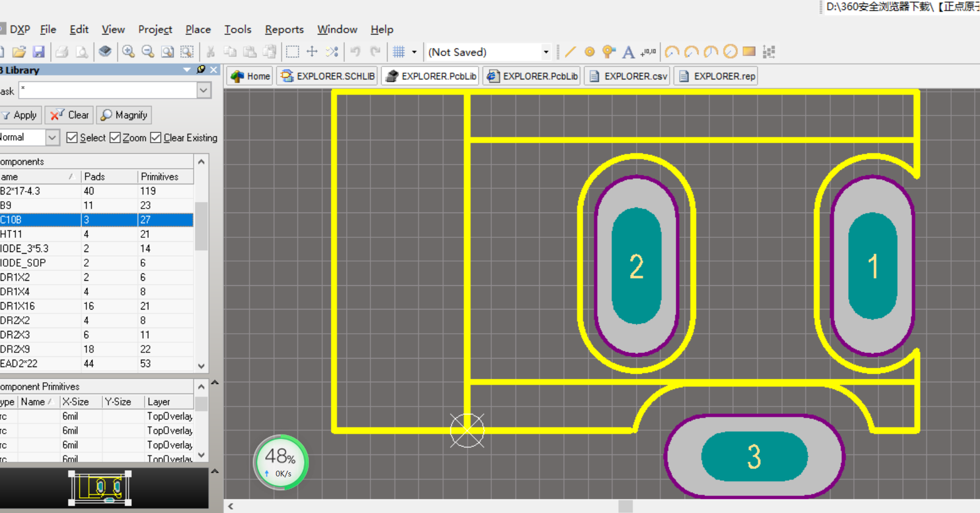This screenshot has height=513, width=980.
Task: Click the Print icon
Action: (x=62, y=52)
